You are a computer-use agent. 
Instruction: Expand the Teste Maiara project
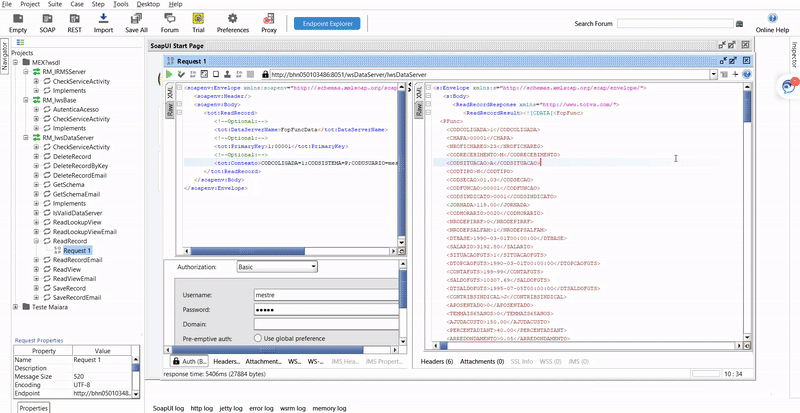[15, 307]
